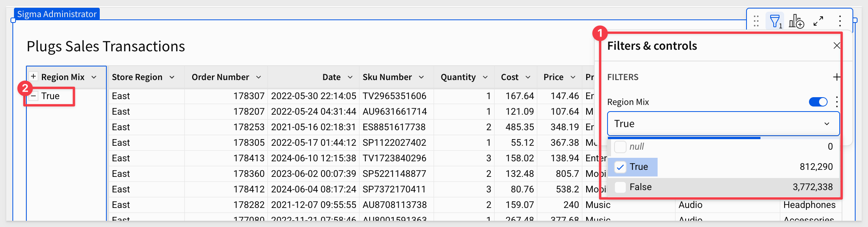Select order number cell 178360
868x227 pixels.
point(249,174)
